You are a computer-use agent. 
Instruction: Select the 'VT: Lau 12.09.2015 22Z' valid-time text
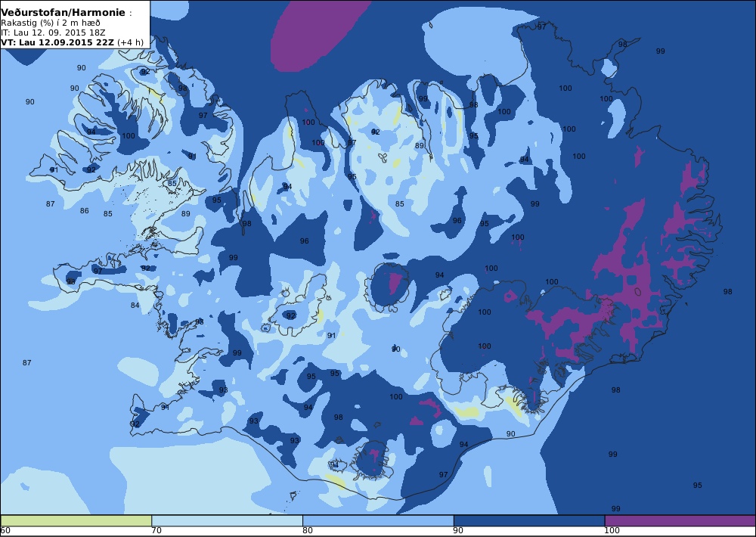click(x=57, y=42)
